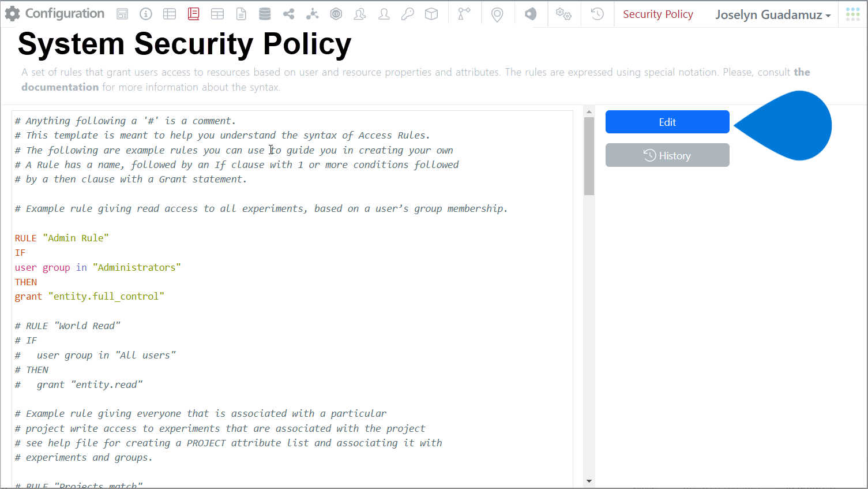868x489 pixels.
Task: Click comment line user group in "All users"
Action: (95, 355)
